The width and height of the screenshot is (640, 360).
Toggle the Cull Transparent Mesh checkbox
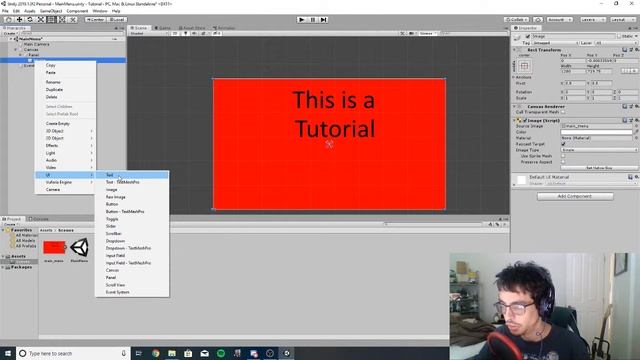point(563,112)
